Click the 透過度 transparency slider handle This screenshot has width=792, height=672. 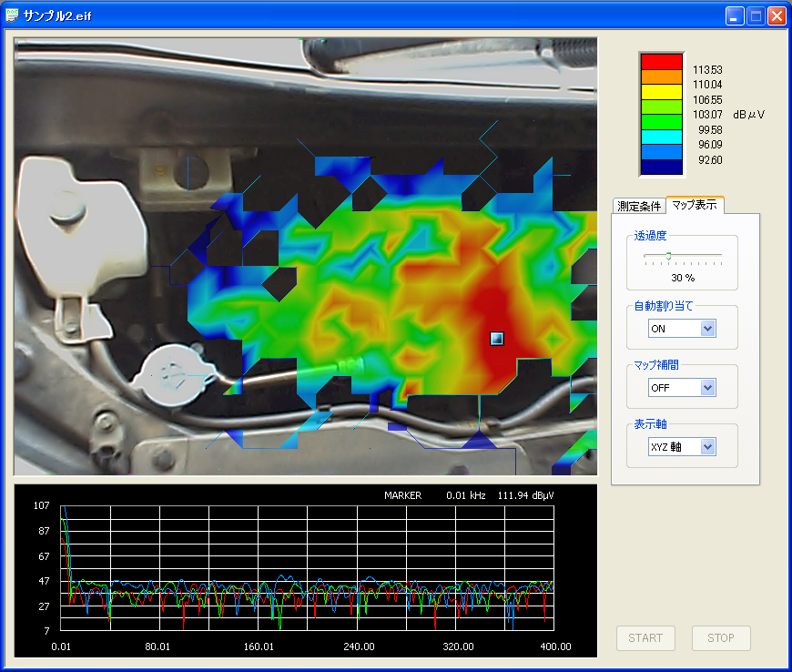tap(669, 256)
